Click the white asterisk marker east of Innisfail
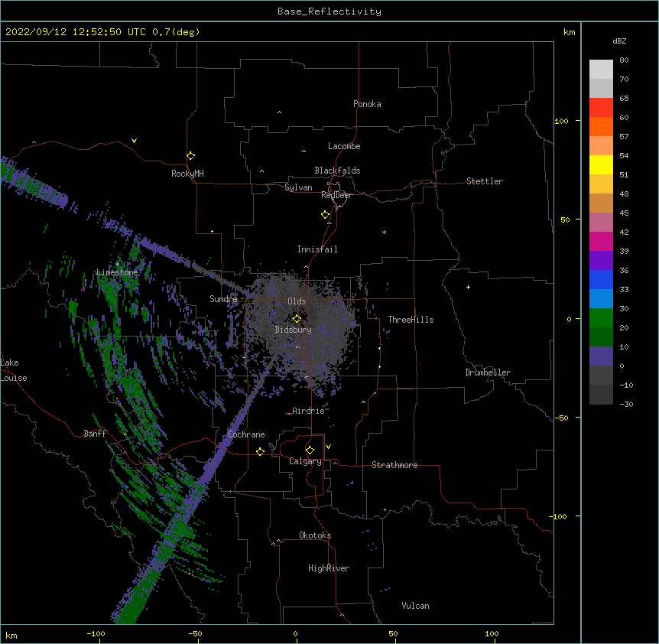 384,232
